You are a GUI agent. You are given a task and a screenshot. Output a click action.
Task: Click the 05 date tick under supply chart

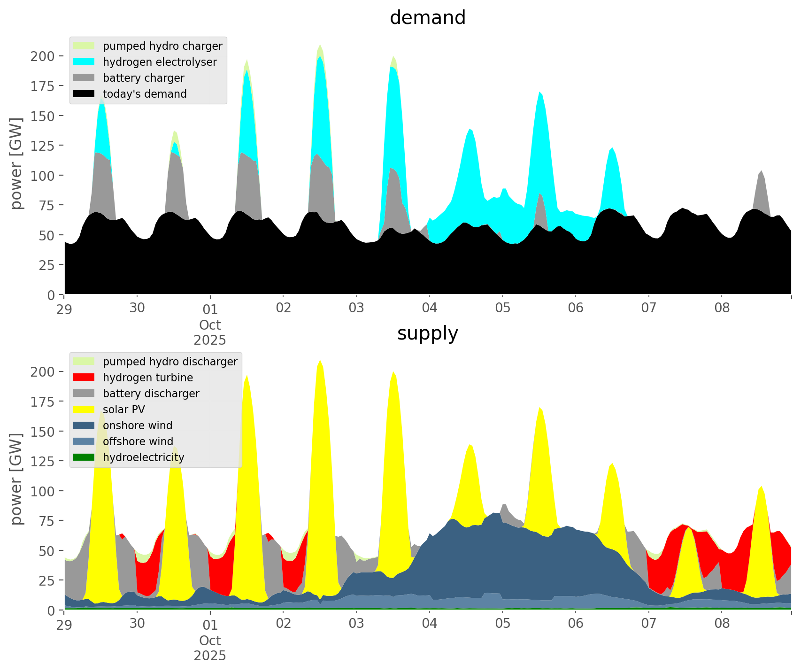pyautogui.click(x=502, y=624)
